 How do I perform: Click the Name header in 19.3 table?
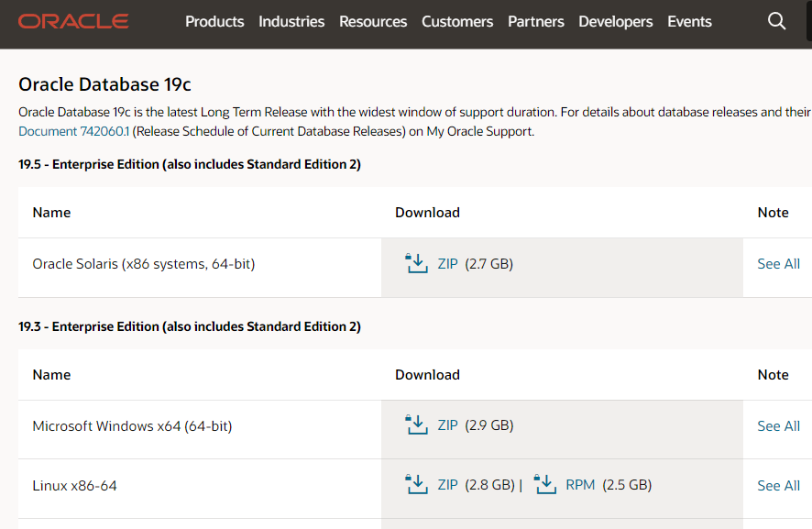(51, 375)
